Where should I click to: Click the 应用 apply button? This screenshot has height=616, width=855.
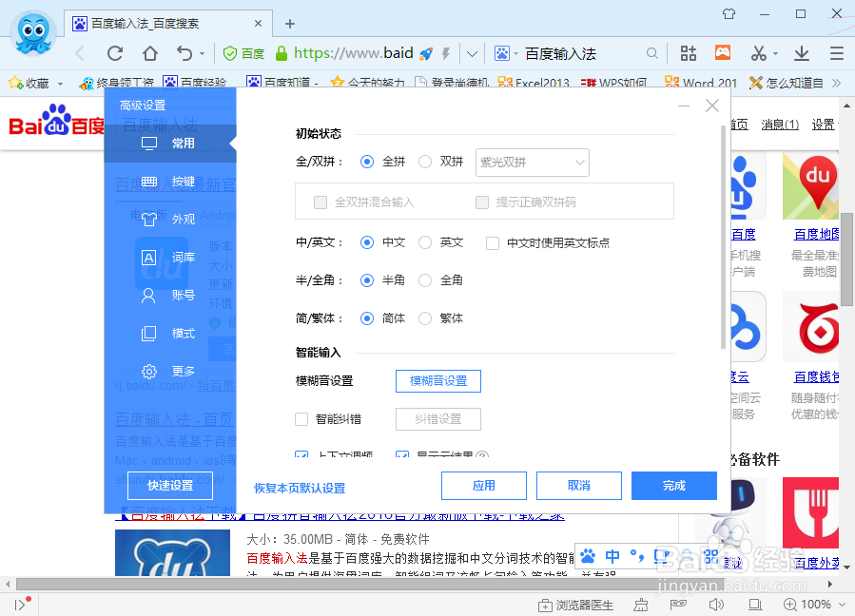click(484, 486)
